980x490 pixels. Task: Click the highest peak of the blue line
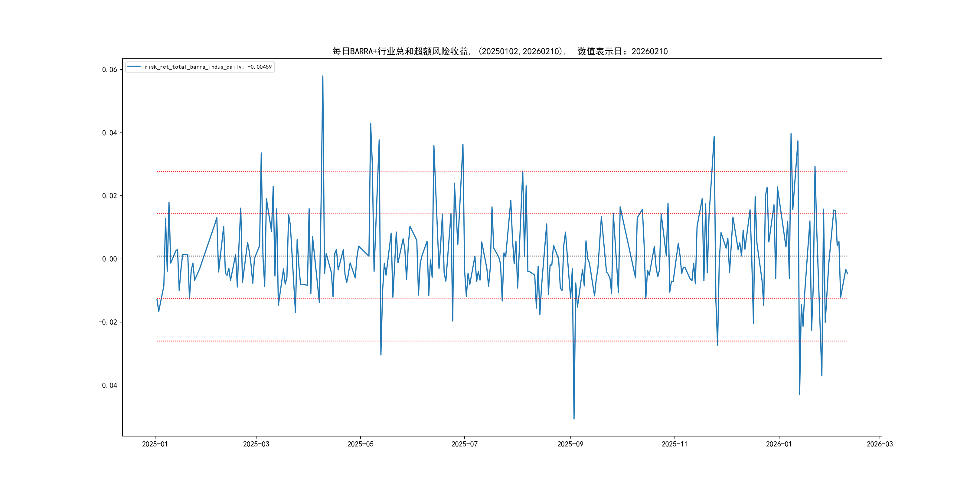point(323,76)
